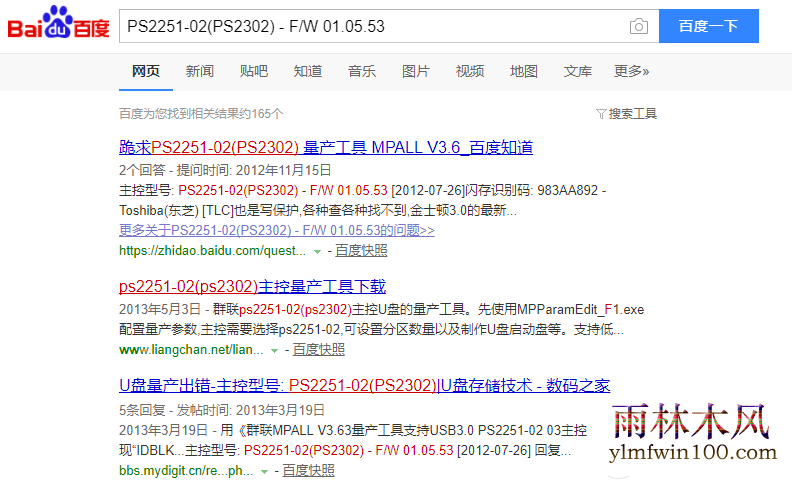This screenshot has height=481, width=792.
Task: Expand dropdown arrow next to zhidao.baidu.com URL
Action: pyautogui.click(x=317, y=251)
